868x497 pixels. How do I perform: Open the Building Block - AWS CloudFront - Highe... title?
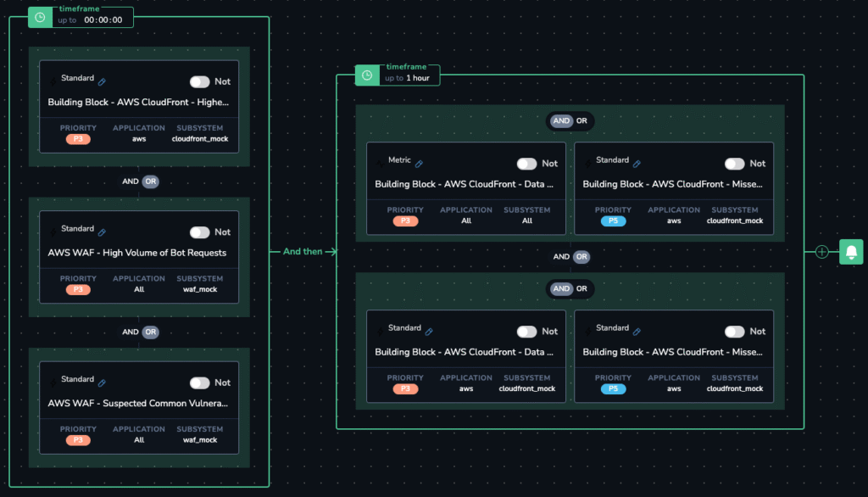(138, 103)
